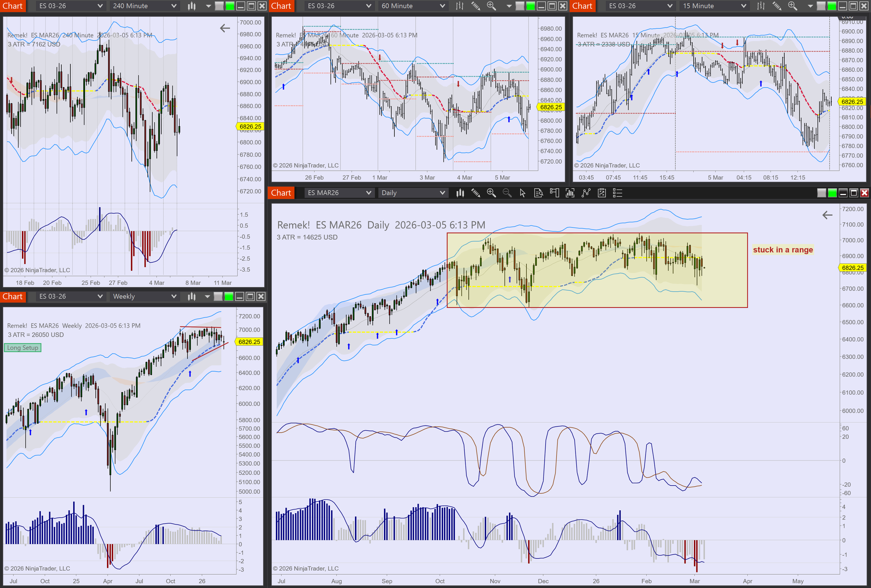Viewport: 871px width, 588px height.
Task: Toggle green link button on Daily chart
Action: tap(832, 193)
